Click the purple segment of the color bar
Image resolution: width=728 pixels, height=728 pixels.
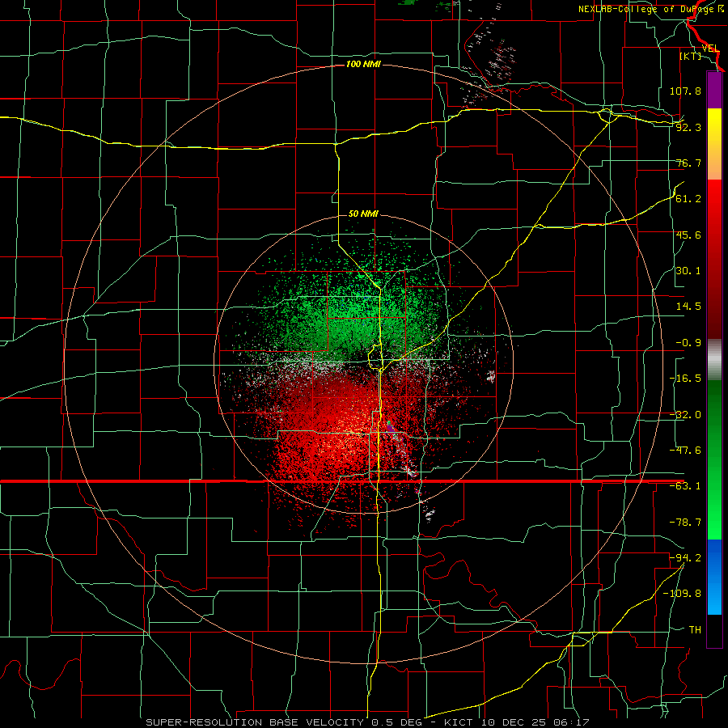[714, 90]
